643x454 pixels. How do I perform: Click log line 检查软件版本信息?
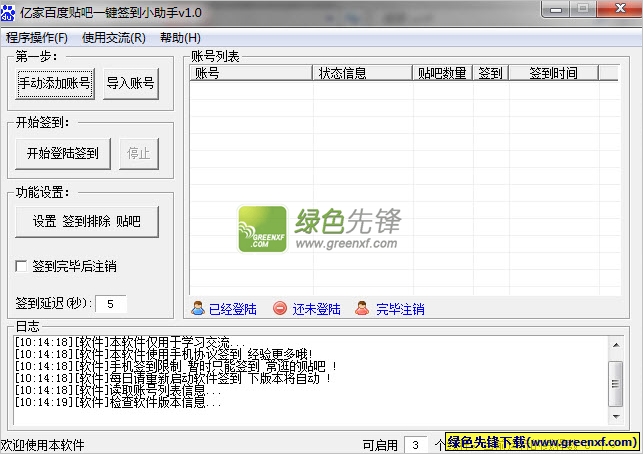coord(118,402)
